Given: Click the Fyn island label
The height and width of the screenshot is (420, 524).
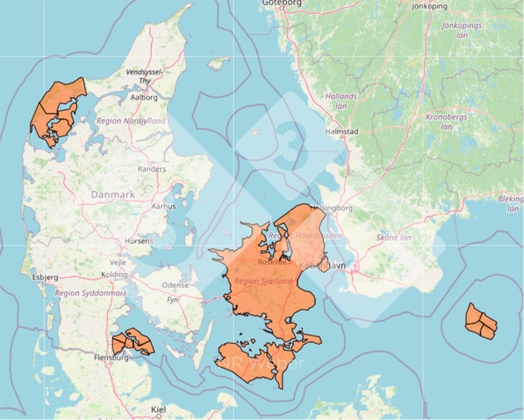Looking at the screenshot, I should [x=173, y=300].
